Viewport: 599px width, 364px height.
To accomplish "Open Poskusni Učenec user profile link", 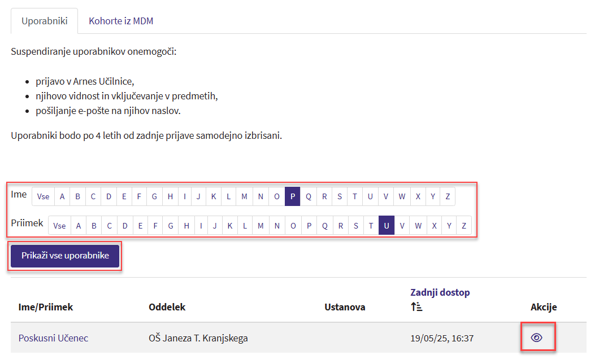I will tap(53, 338).
